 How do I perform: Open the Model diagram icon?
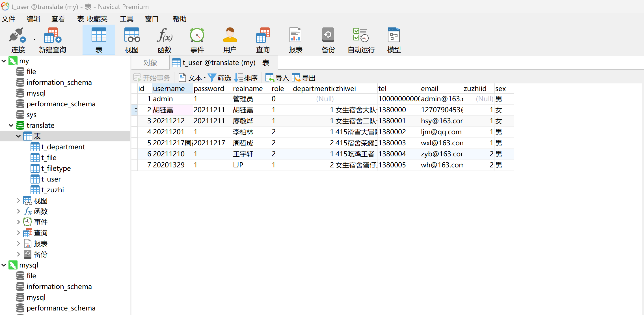394,36
